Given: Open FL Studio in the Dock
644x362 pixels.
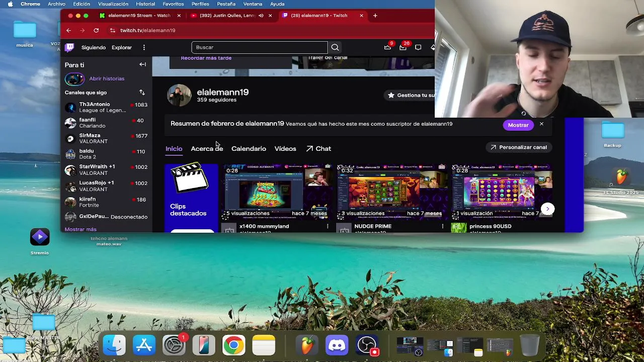Looking at the screenshot, I should [x=307, y=345].
